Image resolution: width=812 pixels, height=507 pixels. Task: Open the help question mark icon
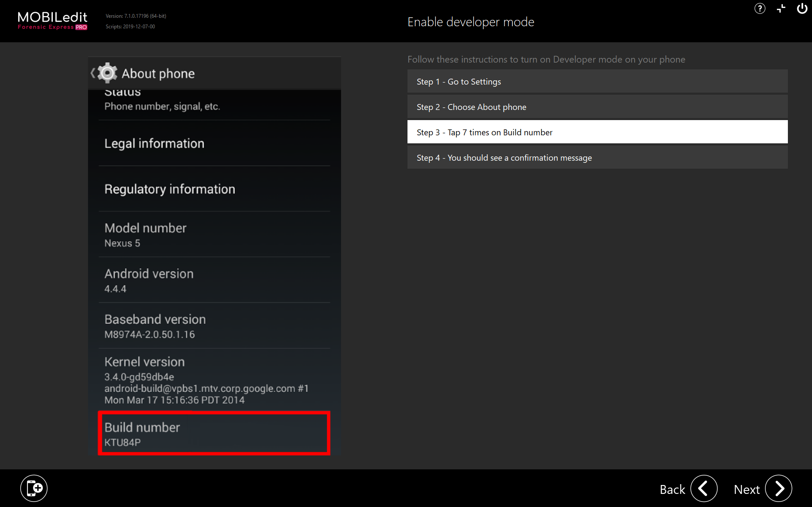coord(760,8)
